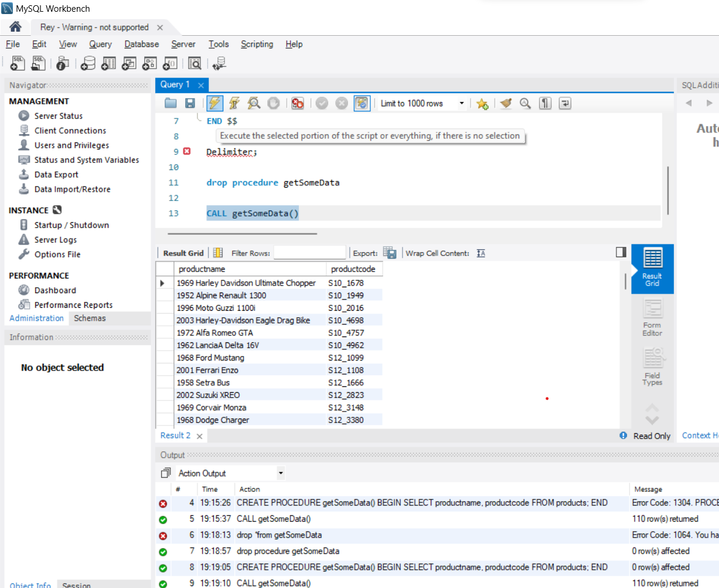The width and height of the screenshot is (719, 588).
Task: Save snippet with the star icon
Action: 482,104
